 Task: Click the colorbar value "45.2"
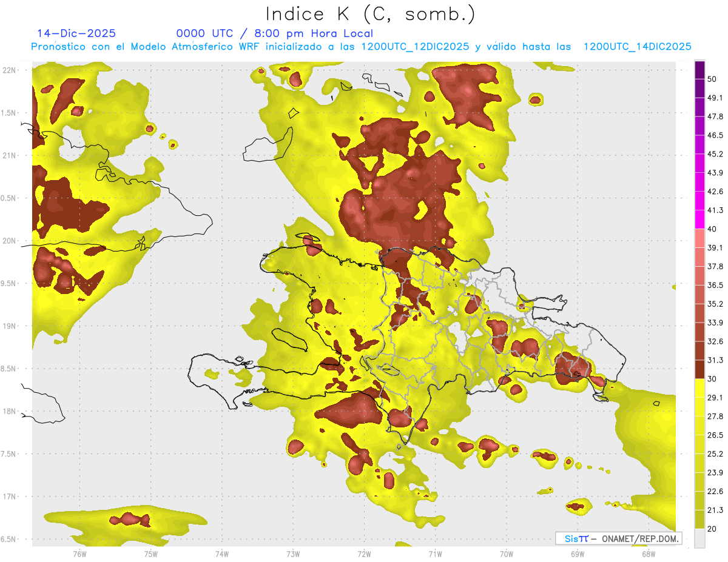715,155
